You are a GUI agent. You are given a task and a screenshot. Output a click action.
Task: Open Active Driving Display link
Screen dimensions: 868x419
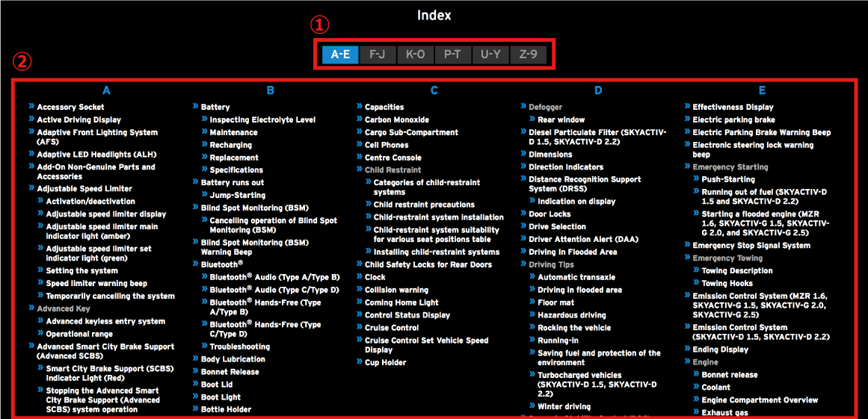pos(79,120)
